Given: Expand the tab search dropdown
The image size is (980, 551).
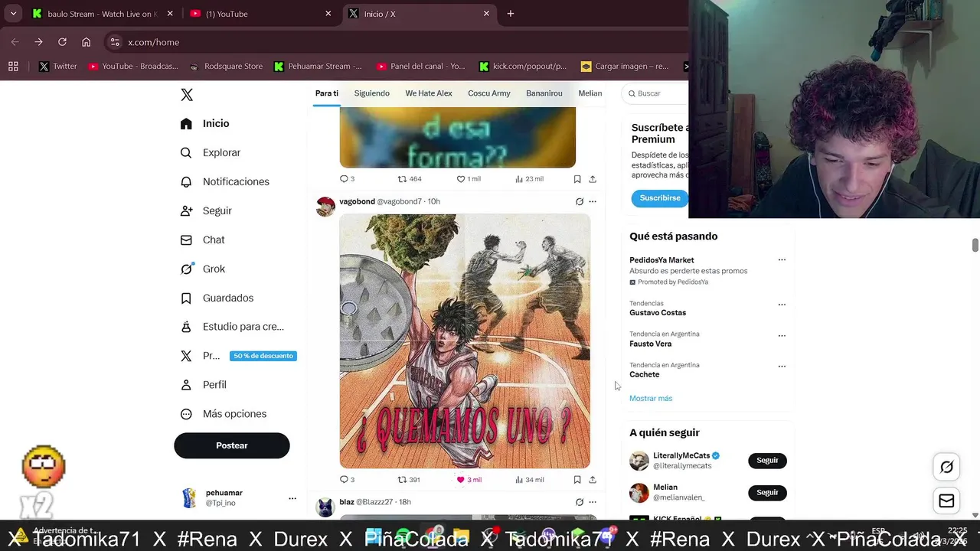Looking at the screenshot, I should pos(13,14).
